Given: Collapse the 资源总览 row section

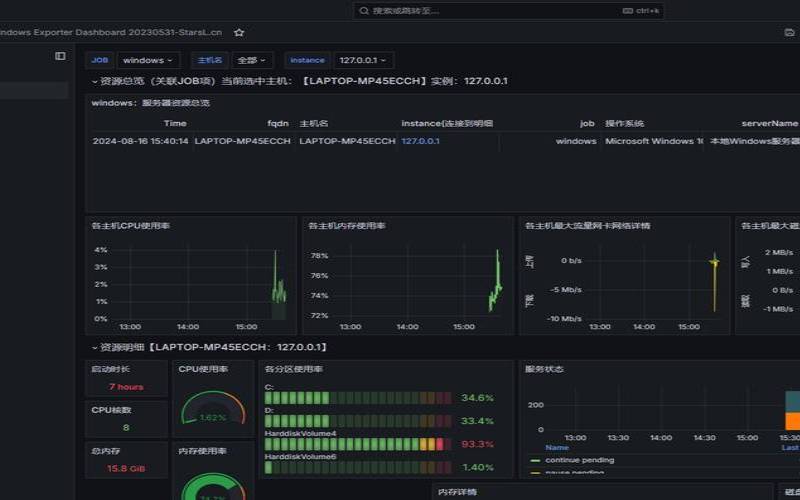Looking at the screenshot, I should click(95, 81).
